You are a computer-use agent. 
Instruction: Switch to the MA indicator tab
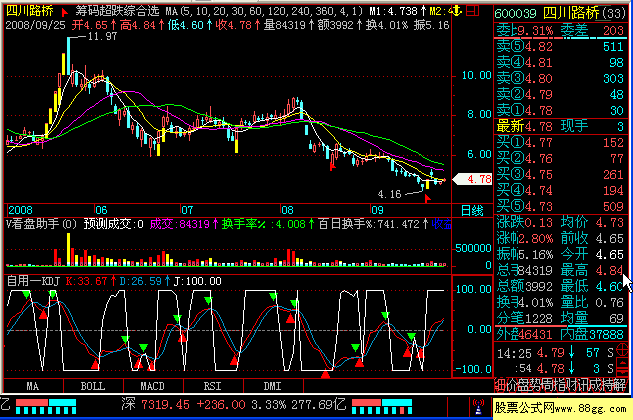tap(33, 386)
